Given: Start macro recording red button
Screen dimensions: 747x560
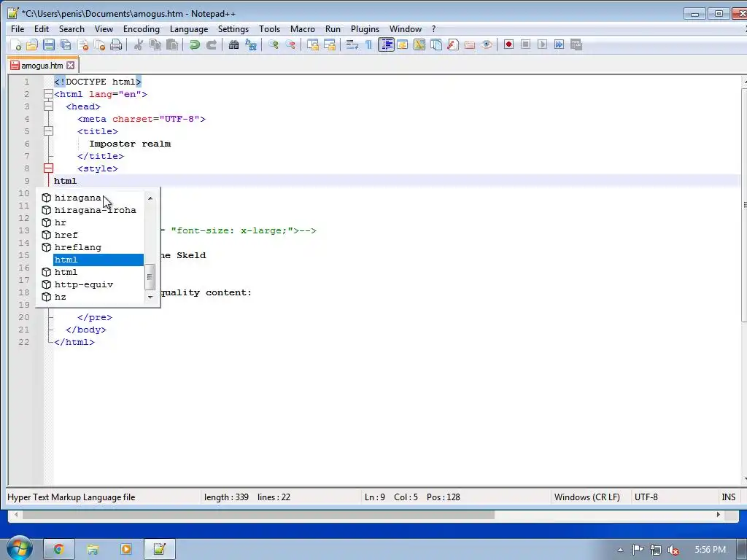Looking at the screenshot, I should pos(508,44).
